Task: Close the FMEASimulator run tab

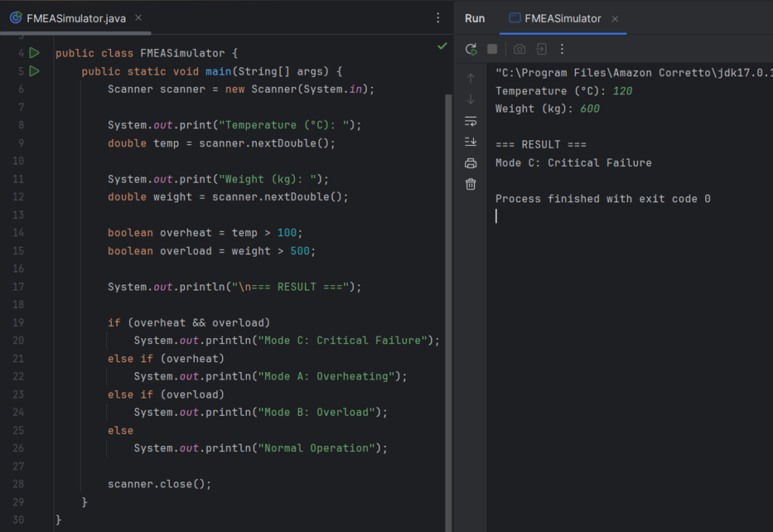Action: (x=614, y=18)
